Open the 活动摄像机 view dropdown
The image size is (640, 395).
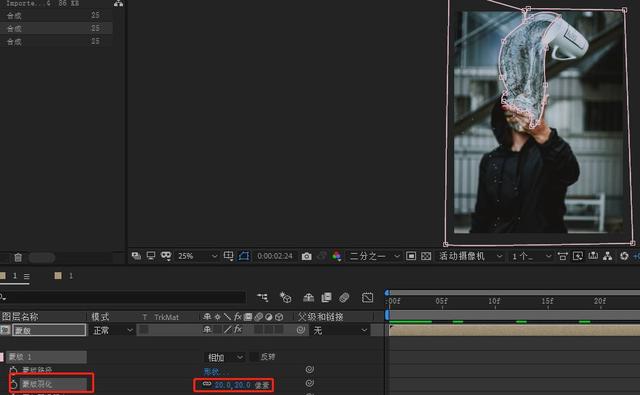tap(470, 256)
